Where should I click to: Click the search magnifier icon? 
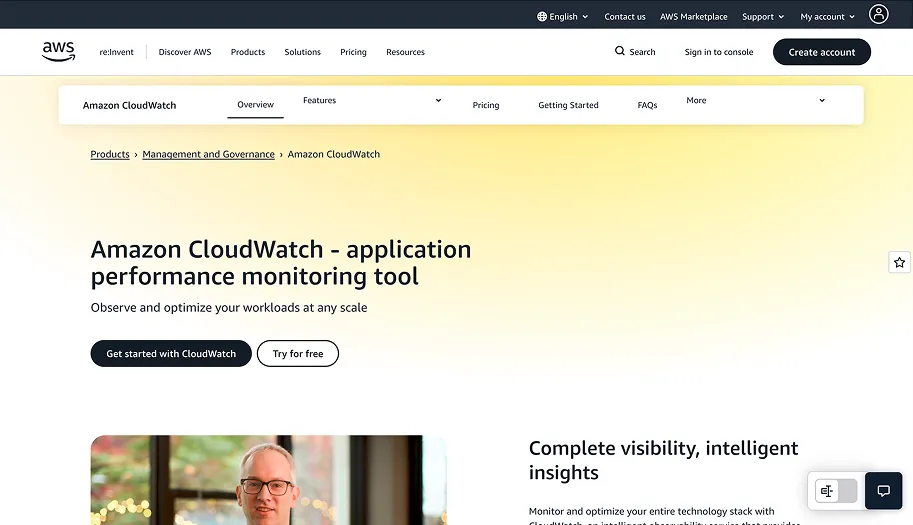620,51
